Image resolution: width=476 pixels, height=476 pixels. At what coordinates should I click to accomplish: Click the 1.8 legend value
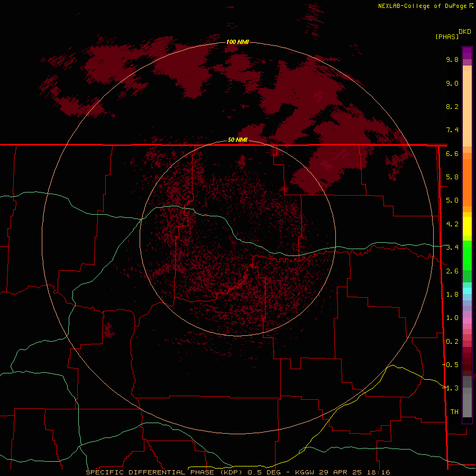[x=452, y=295]
